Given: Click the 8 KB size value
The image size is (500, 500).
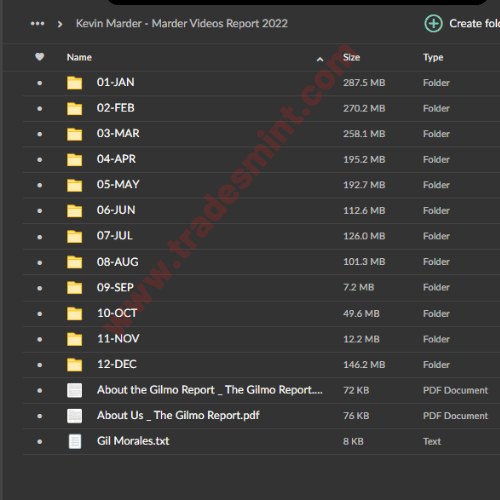Looking at the screenshot, I should point(353,442).
